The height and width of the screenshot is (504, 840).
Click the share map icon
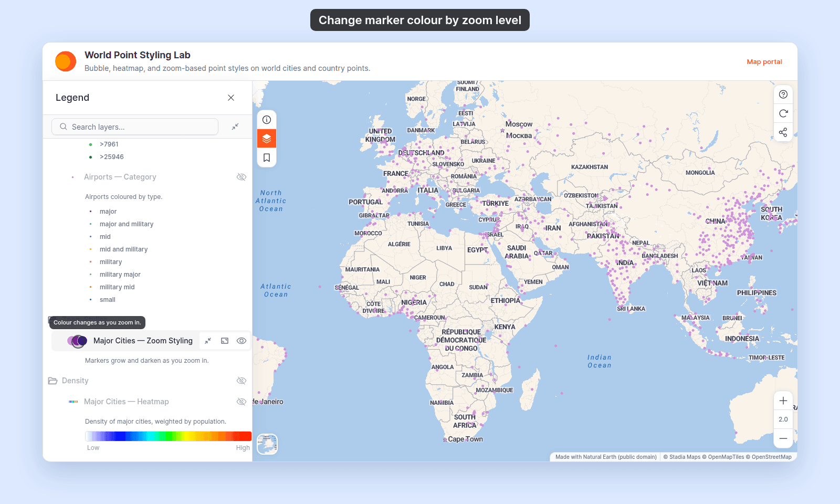click(x=783, y=132)
